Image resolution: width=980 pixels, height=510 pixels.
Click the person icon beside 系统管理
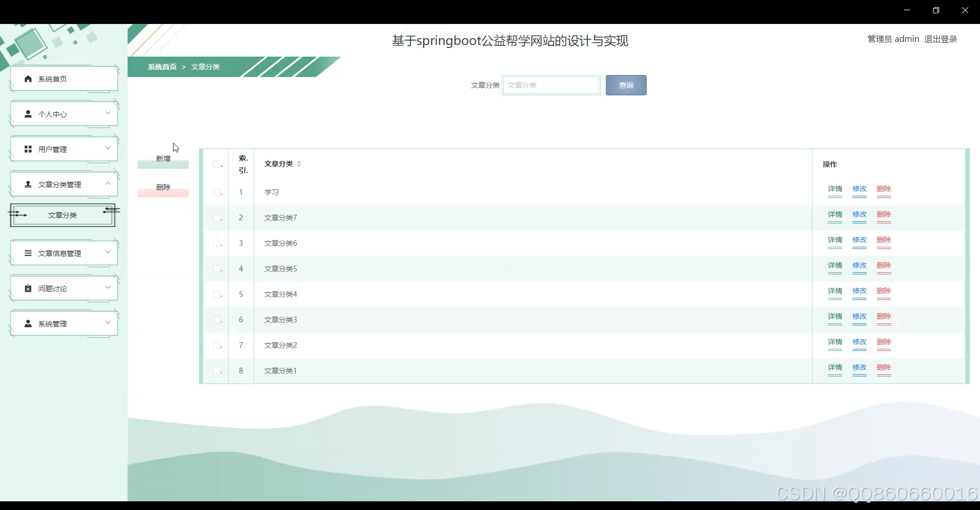coord(28,323)
